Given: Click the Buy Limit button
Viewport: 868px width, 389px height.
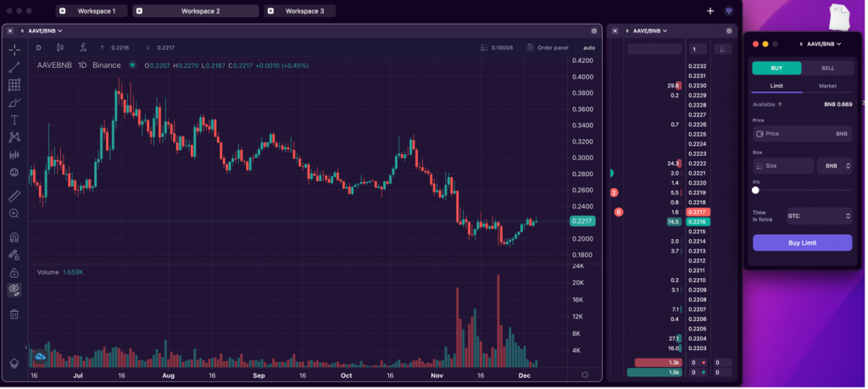Looking at the screenshot, I should click(802, 243).
